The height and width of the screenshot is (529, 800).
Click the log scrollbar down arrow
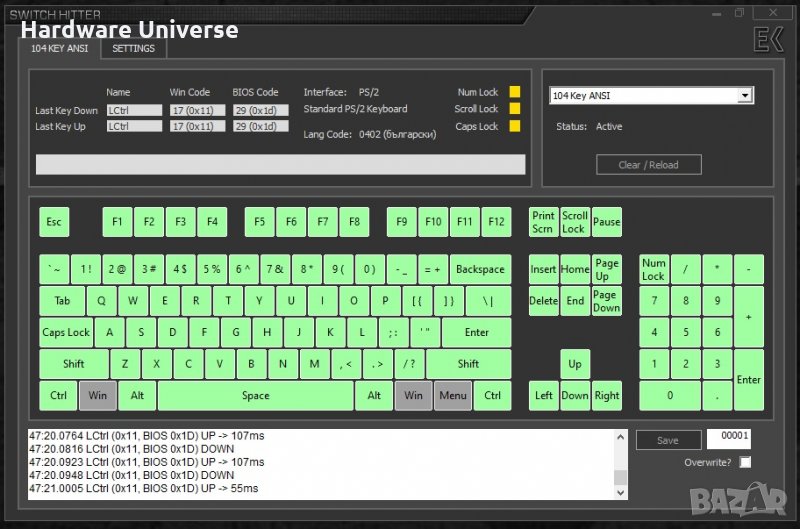pyautogui.click(x=620, y=492)
